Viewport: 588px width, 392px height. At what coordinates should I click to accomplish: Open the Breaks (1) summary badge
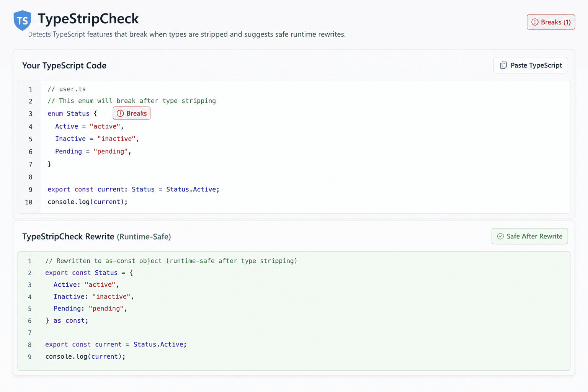click(x=551, y=22)
